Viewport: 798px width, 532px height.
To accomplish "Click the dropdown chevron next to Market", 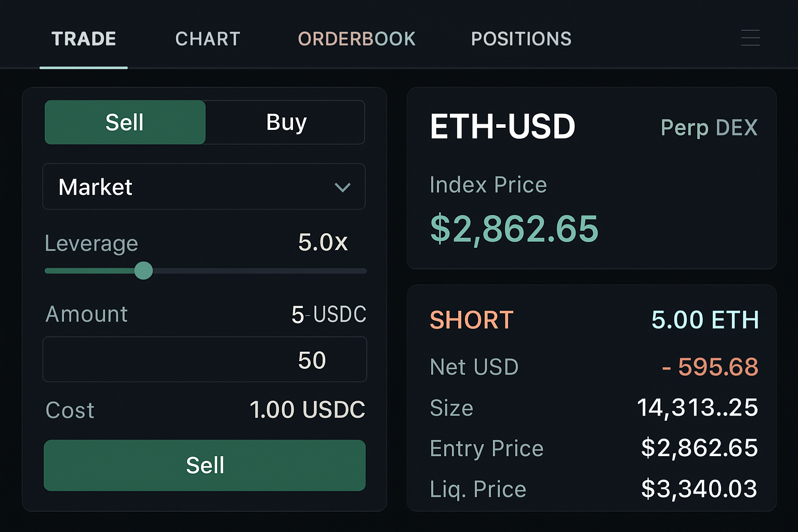I will click(x=343, y=188).
